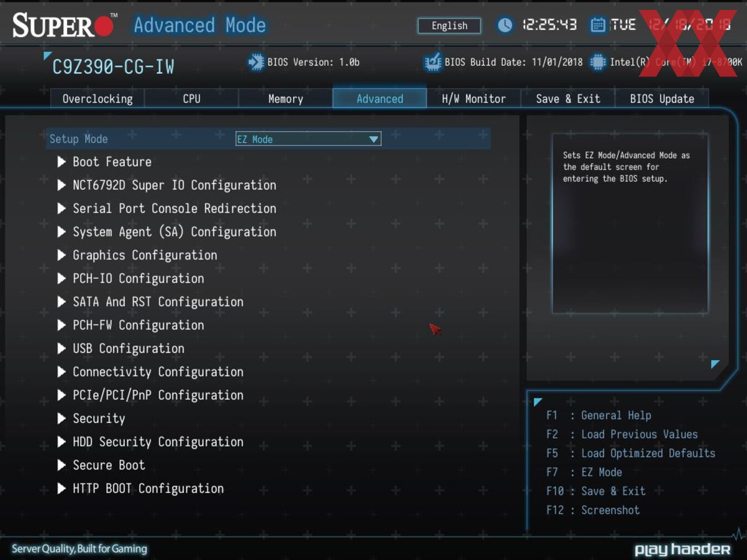Click the clock icon beside the time
This screenshot has height=560, width=747.
505,25
